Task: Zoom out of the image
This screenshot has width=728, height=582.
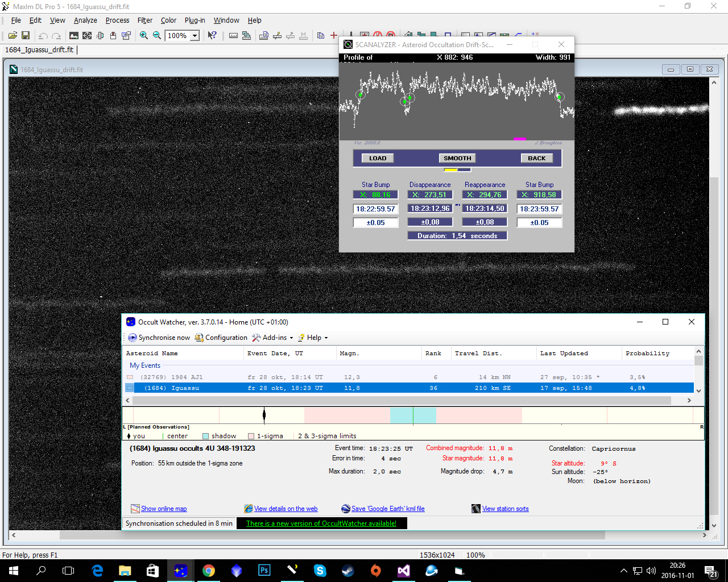Action: click(157, 35)
